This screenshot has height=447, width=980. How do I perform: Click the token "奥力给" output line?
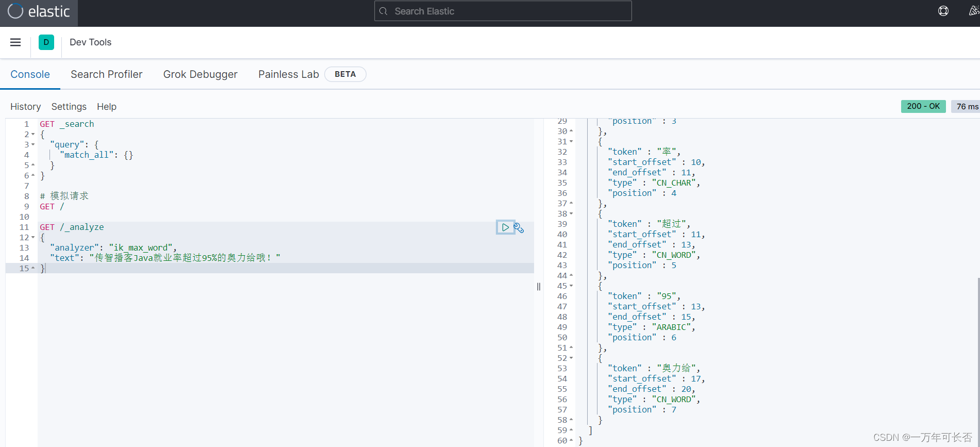coord(654,368)
